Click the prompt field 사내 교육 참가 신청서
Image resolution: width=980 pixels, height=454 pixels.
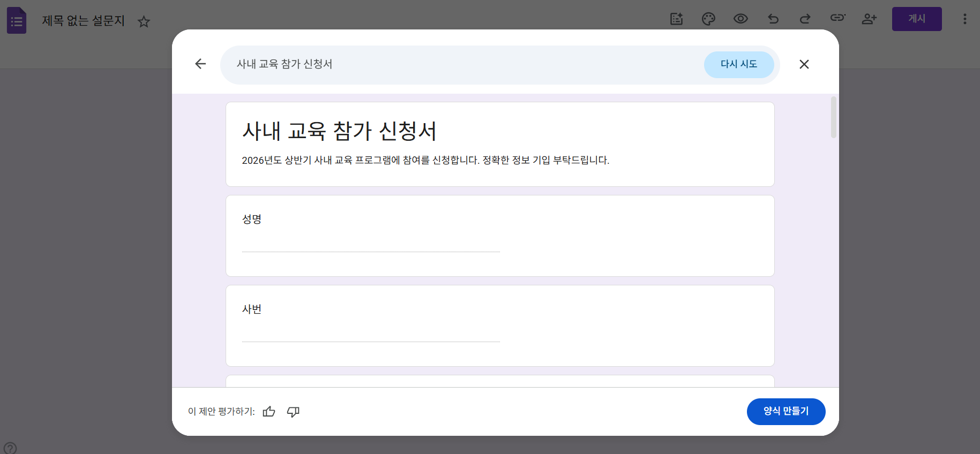(x=461, y=64)
